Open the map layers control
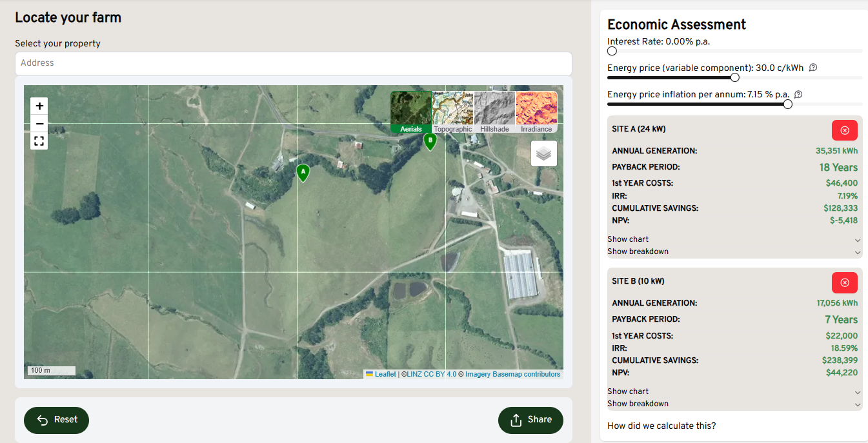 543,154
